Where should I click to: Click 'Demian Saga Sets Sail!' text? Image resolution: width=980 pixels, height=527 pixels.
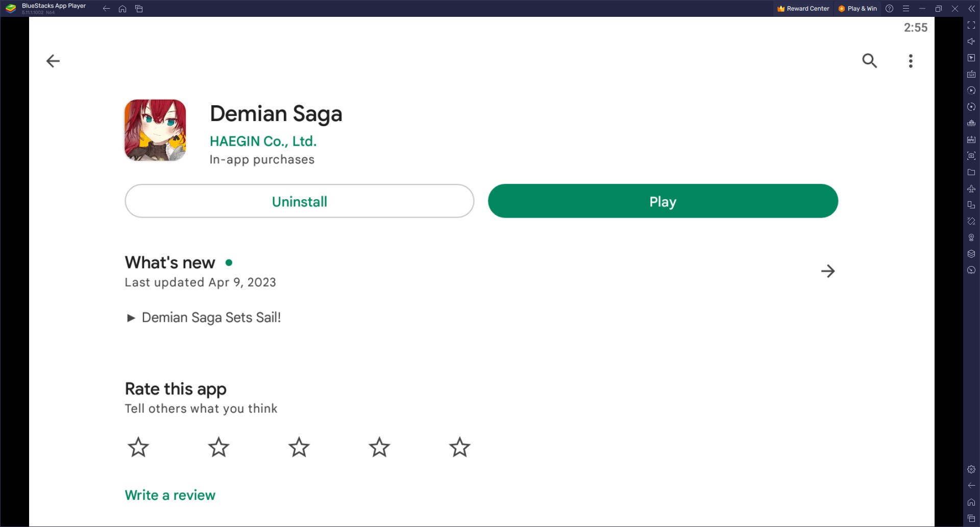[211, 318]
